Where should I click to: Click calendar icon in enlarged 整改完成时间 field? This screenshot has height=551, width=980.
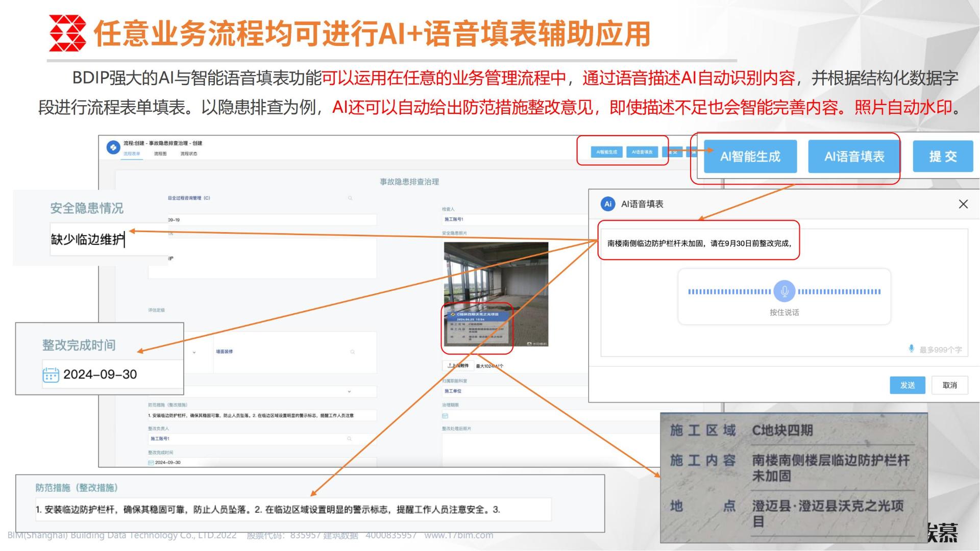click(x=51, y=374)
